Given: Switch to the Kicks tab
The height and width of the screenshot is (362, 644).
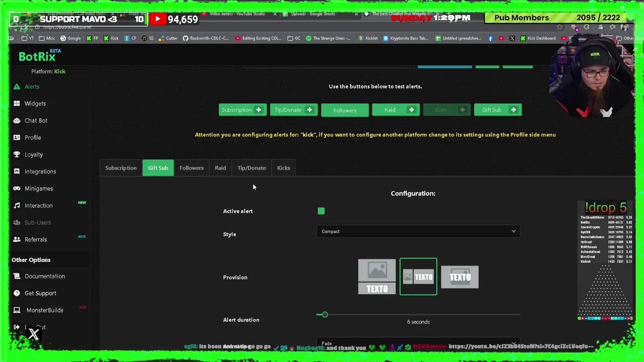Looking at the screenshot, I should 284,168.
